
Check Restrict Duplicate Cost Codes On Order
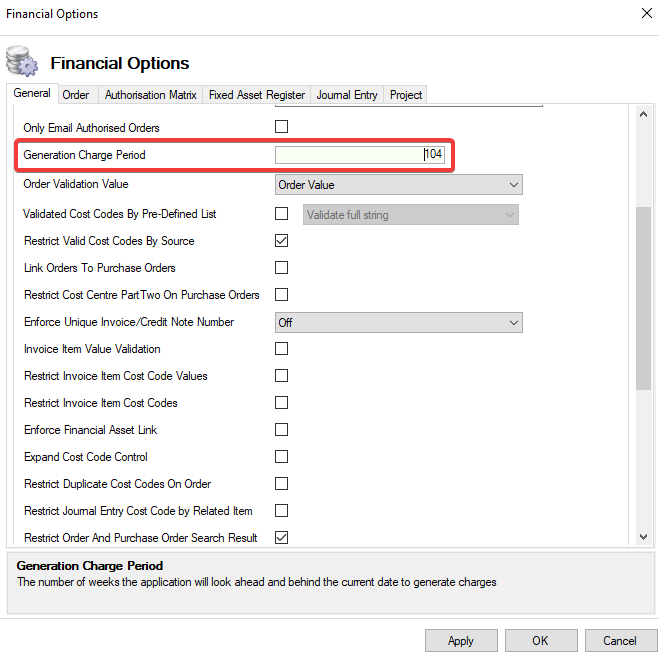click(x=281, y=484)
